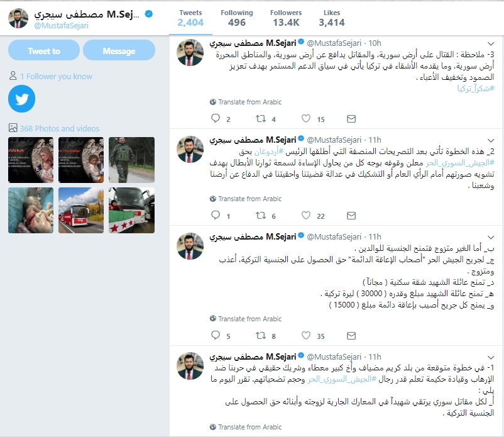The width and height of the screenshot is (504, 437).
Task: Click the envelope icon on the 35-likes tweet
Action: pos(351,336)
